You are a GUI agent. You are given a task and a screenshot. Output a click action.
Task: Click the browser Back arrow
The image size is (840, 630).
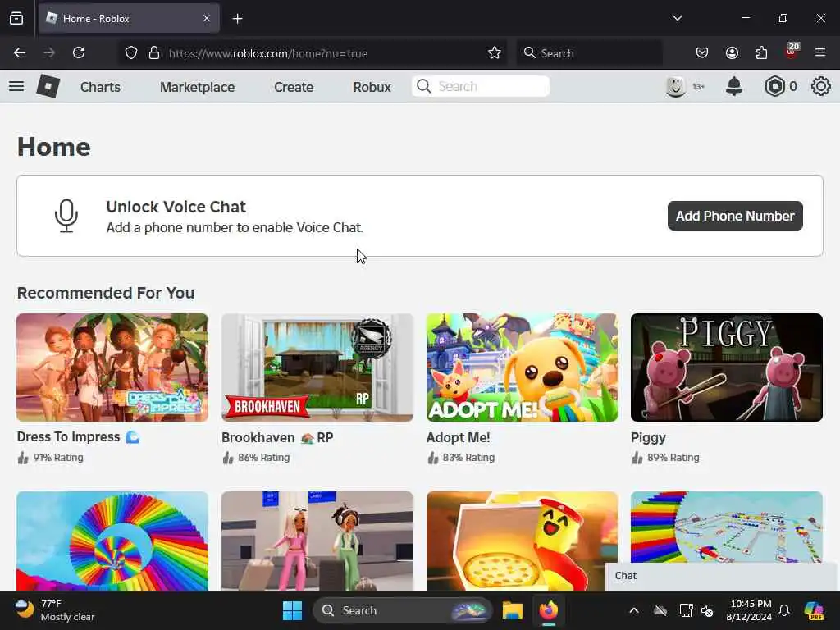click(x=20, y=52)
